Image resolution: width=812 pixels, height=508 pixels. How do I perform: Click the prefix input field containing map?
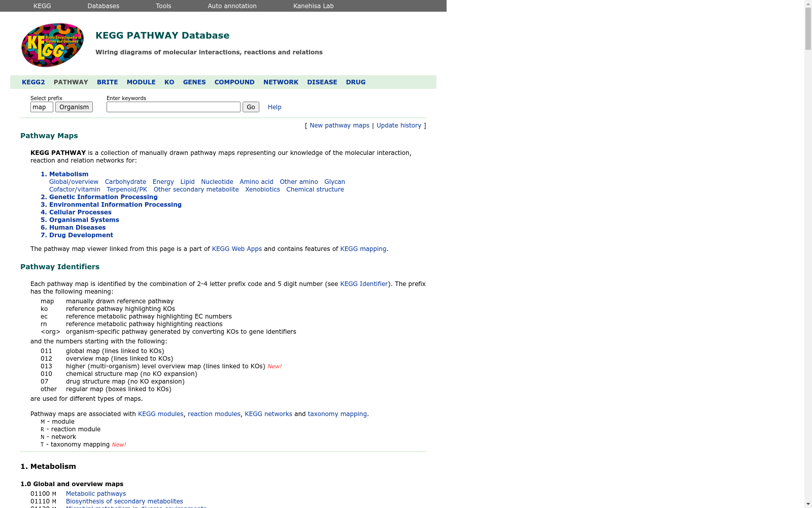[42, 107]
